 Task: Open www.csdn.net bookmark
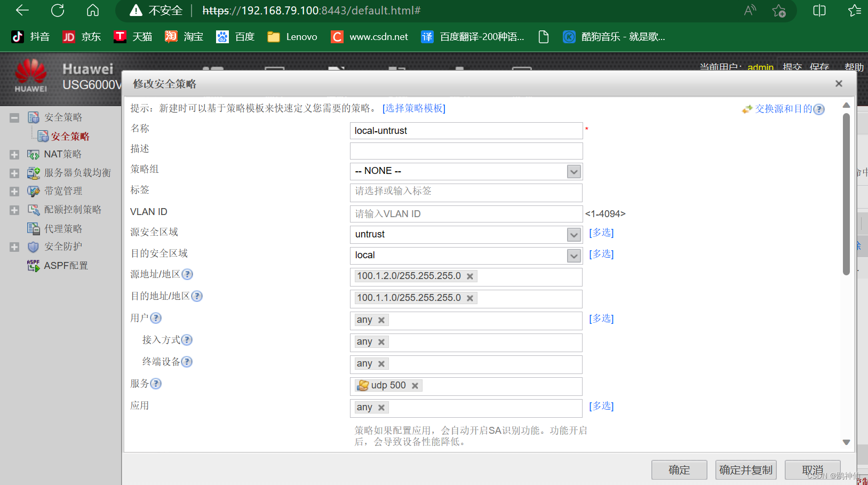tap(369, 37)
